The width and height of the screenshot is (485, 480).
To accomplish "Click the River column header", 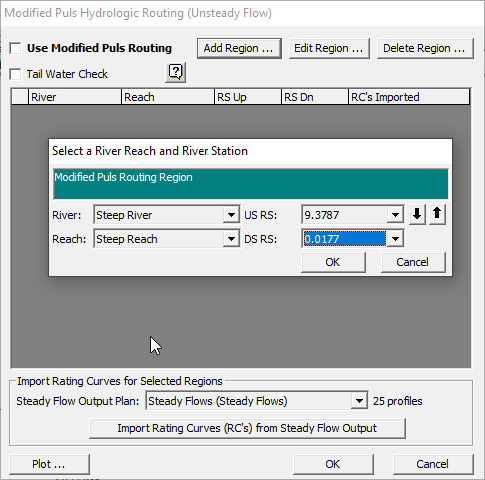I will pos(75,97).
